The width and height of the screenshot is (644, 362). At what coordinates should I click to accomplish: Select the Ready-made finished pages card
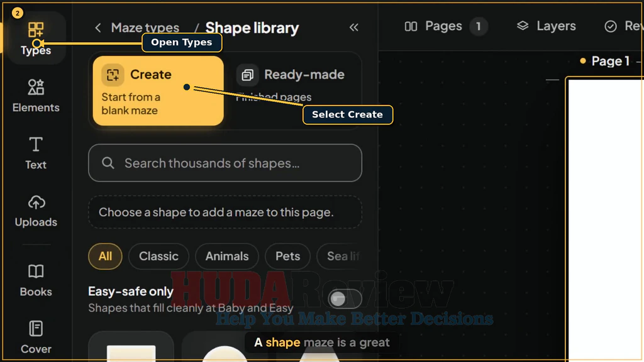coord(292,90)
